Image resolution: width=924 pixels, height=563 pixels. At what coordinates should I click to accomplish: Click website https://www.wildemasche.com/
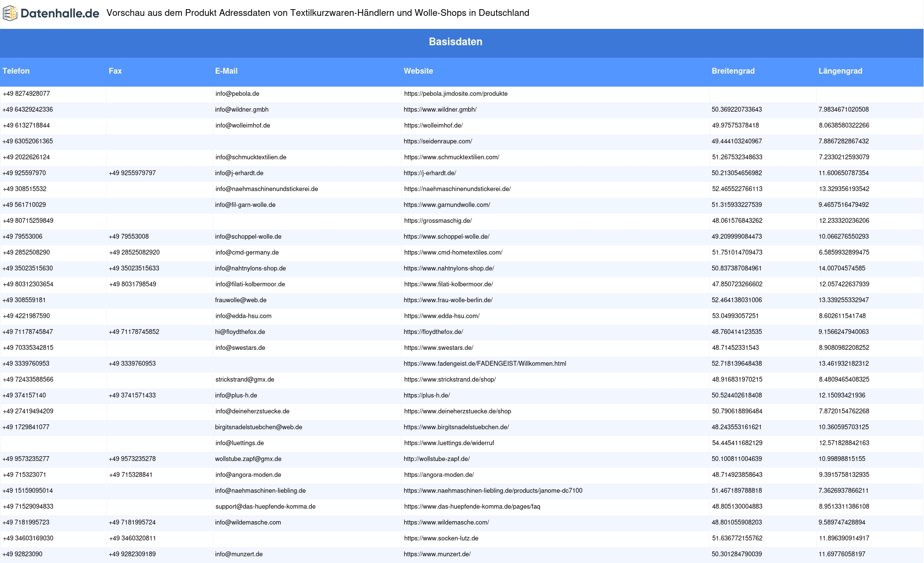point(447,523)
